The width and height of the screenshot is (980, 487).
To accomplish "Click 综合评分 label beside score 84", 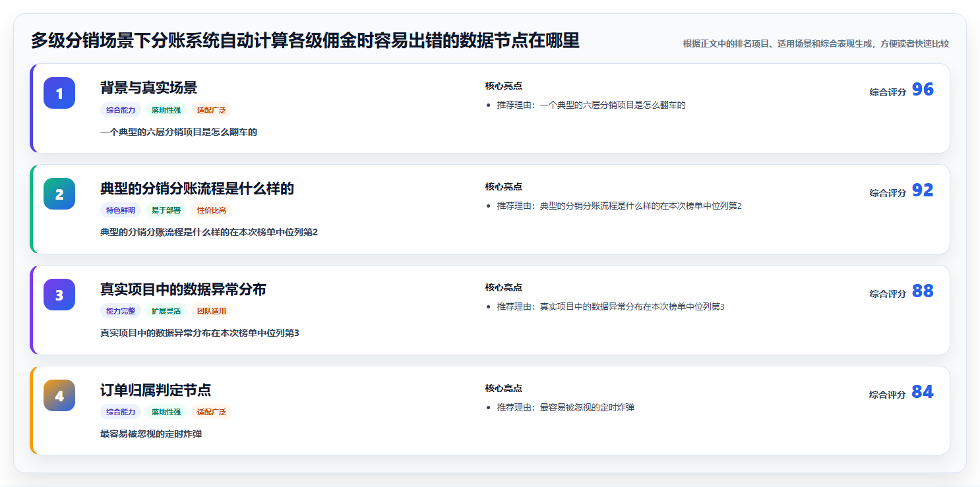I will [x=888, y=395].
